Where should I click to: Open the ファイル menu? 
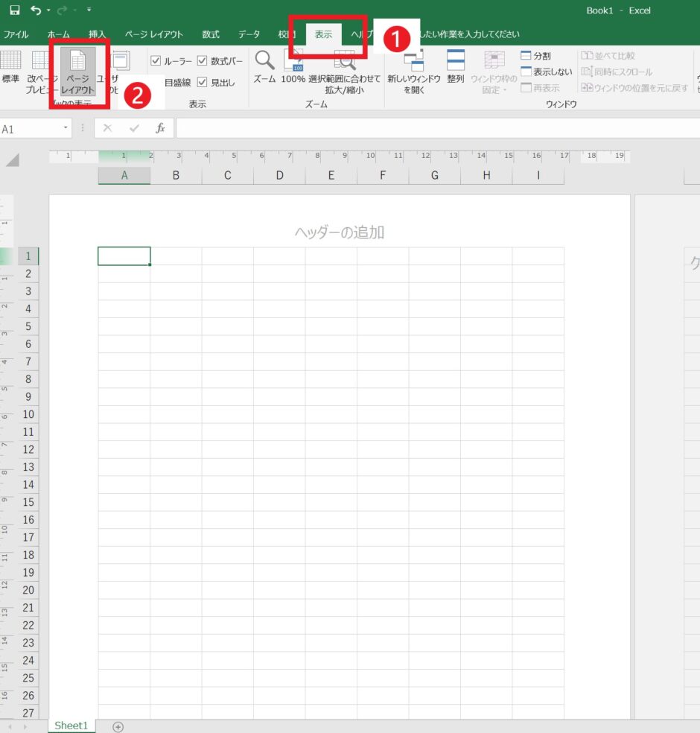(16, 34)
